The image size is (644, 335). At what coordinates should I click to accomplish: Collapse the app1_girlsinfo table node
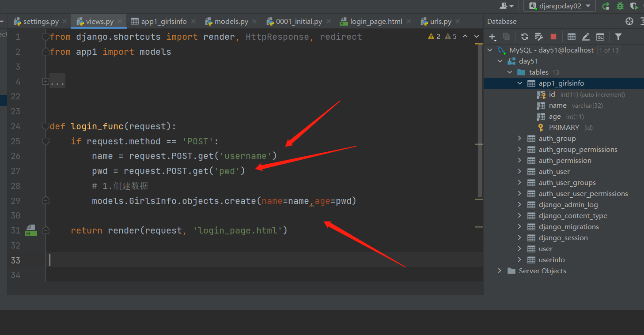tap(520, 83)
